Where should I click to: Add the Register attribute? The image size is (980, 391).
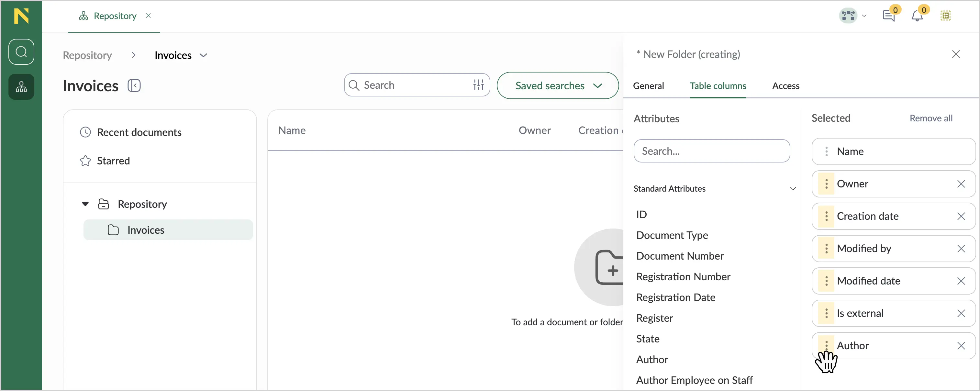pos(654,318)
